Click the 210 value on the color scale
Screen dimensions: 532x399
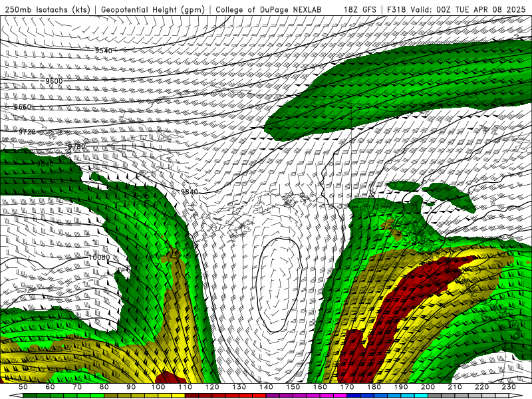pyautogui.click(x=456, y=387)
